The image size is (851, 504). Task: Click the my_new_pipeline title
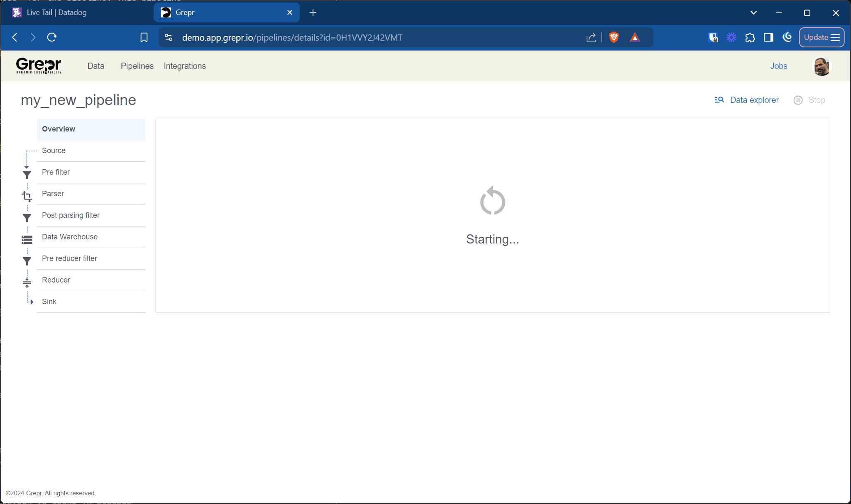78,100
